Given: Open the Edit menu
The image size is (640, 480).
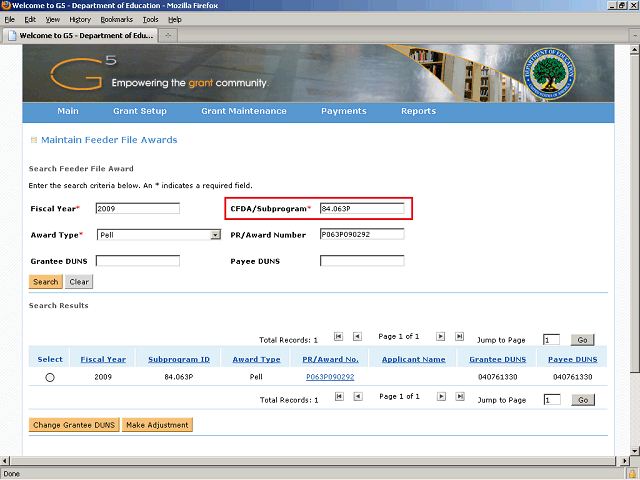Looking at the screenshot, I should [30, 20].
